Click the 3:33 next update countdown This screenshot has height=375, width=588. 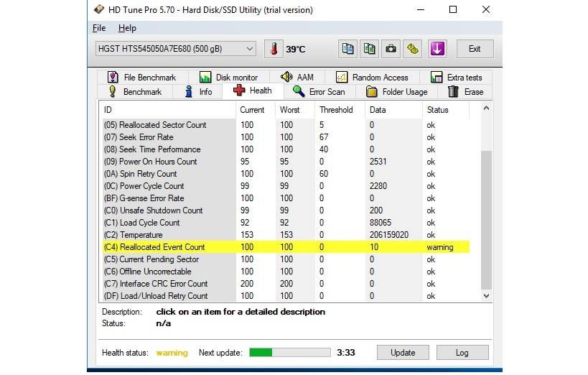pos(346,353)
